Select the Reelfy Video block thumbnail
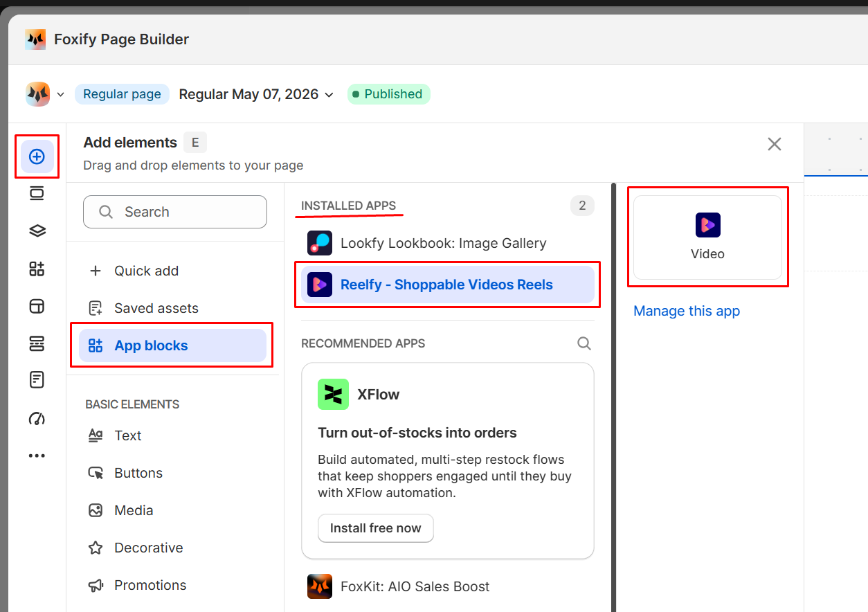868x612 pixels. [707, 237]
